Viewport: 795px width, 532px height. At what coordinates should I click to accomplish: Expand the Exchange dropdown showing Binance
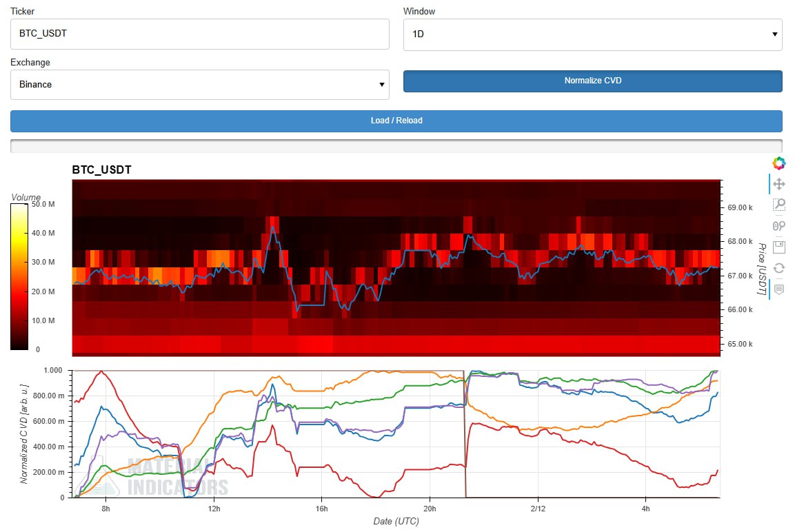click(199, 85)
